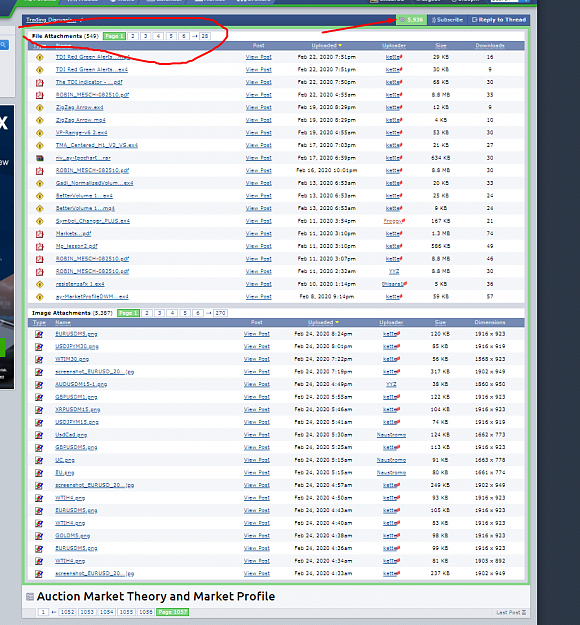Image resolution: width=580 pixels, height=625 pixels.
Task: Click the thread icon beside Auction Market Theory title
Action: pos(29,597)
